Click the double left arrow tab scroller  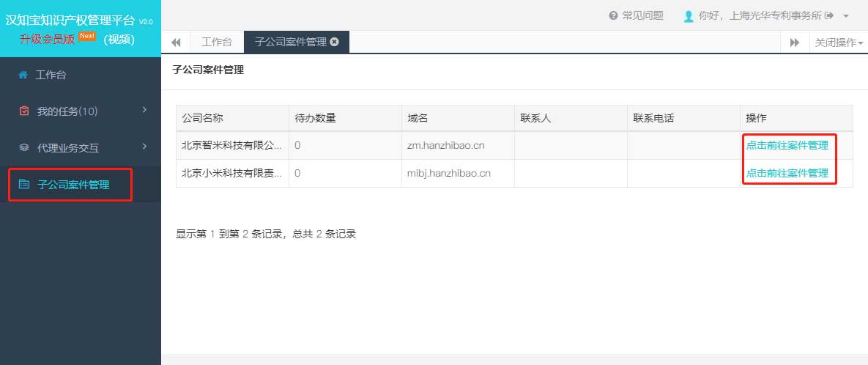coord(176,42)
